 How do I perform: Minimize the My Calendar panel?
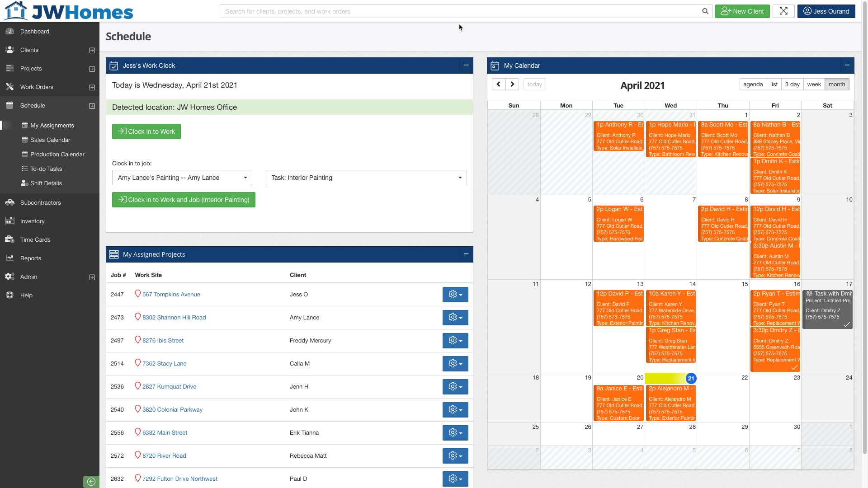click(847, 65)
